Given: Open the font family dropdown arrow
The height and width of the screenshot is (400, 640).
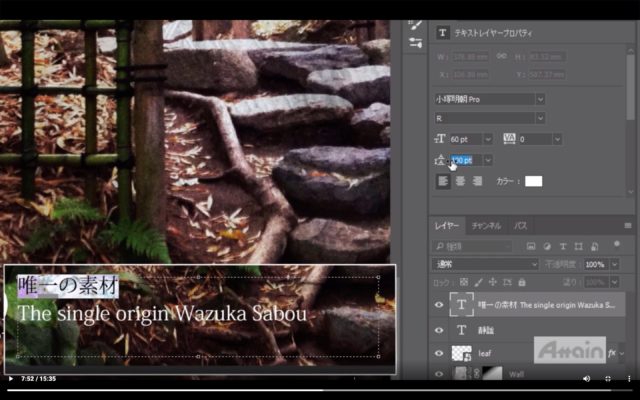Looking at the screenshot, I should pos(540,99).
